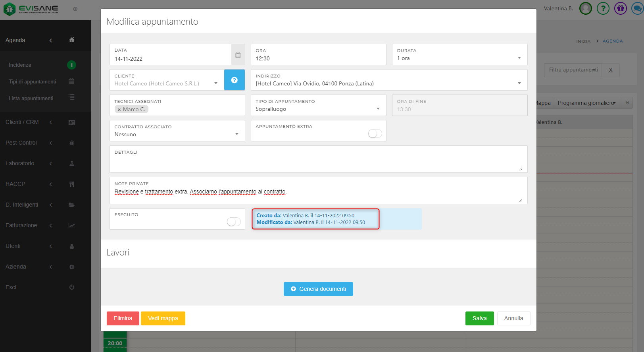Image resolution: width=644 pixels, height=352 pixels.
Task: Open the Contratto associato dropdown
Action: 177,134
